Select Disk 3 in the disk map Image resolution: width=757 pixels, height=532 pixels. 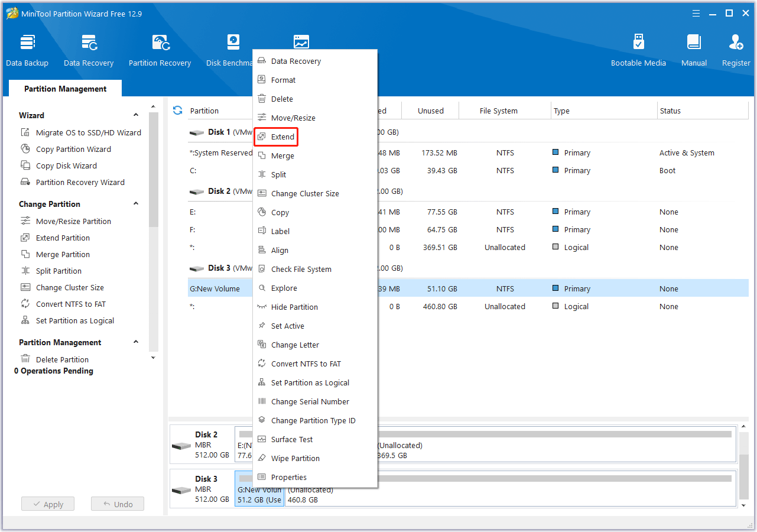[202, 489]
